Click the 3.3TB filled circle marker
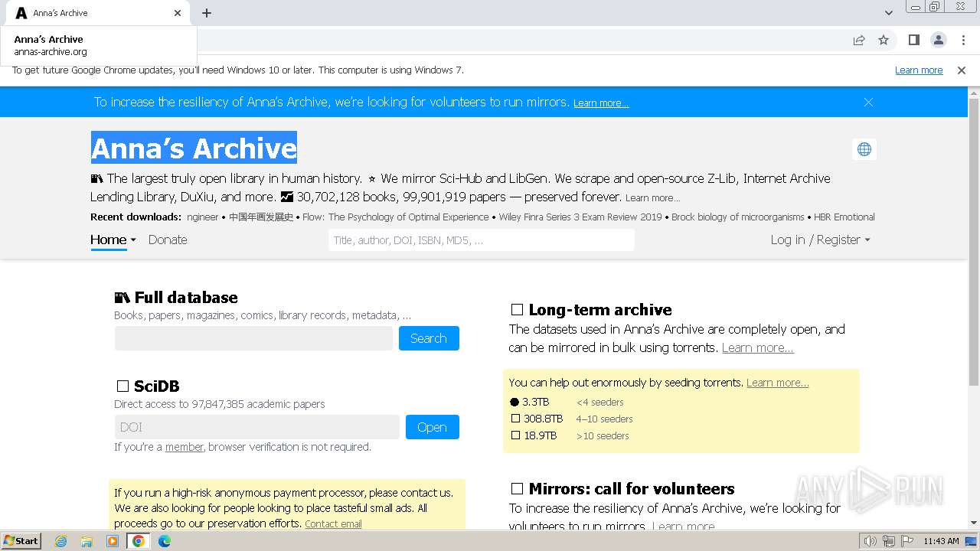Screen dimensions: 980x551 tap(514, 403)
